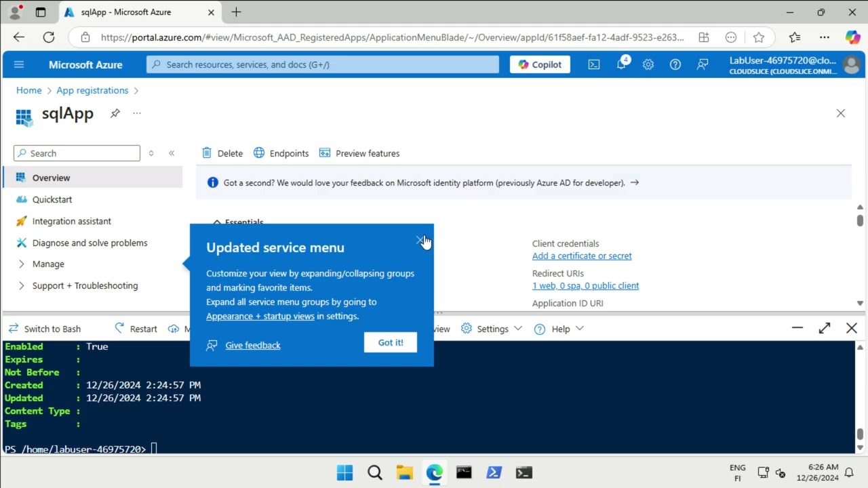Screen dimensions: 868x488
Task: Click Add a certificate or secret
Action: [x=582, y=256]
